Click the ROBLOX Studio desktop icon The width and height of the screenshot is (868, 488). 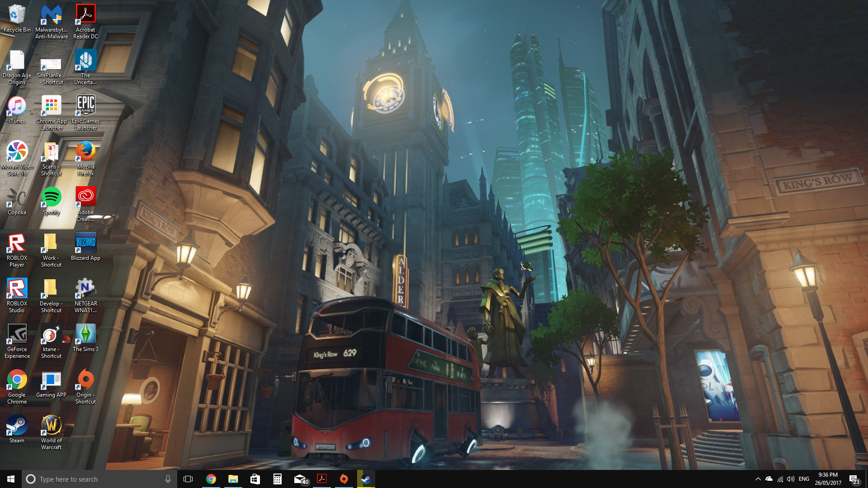pos(17,289)
